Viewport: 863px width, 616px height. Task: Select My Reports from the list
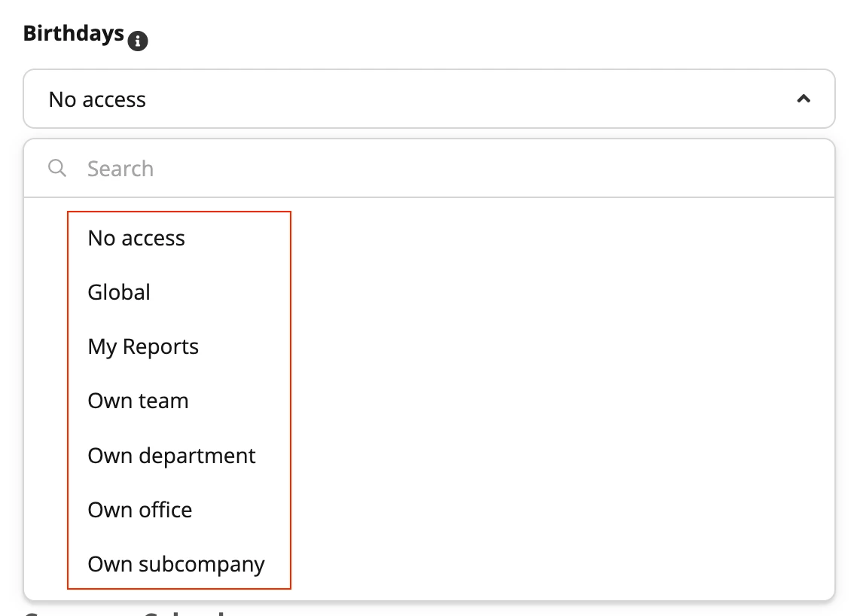click(143, 347)
